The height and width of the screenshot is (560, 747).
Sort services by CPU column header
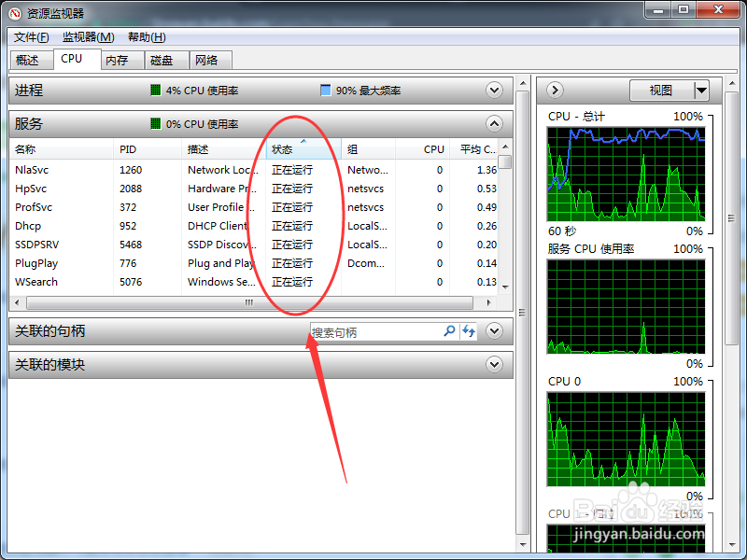[423, 149]
